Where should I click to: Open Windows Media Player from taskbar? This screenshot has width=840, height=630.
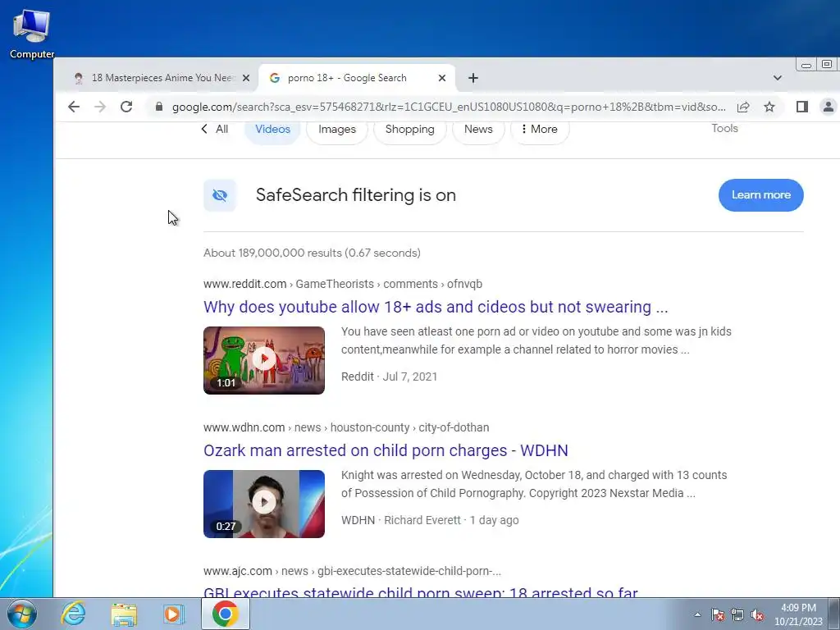coord(174,614)
